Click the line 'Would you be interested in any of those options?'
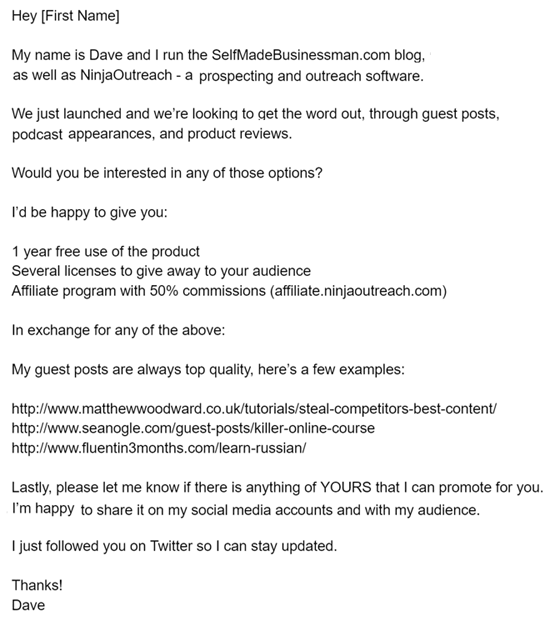 coord(167,173)
